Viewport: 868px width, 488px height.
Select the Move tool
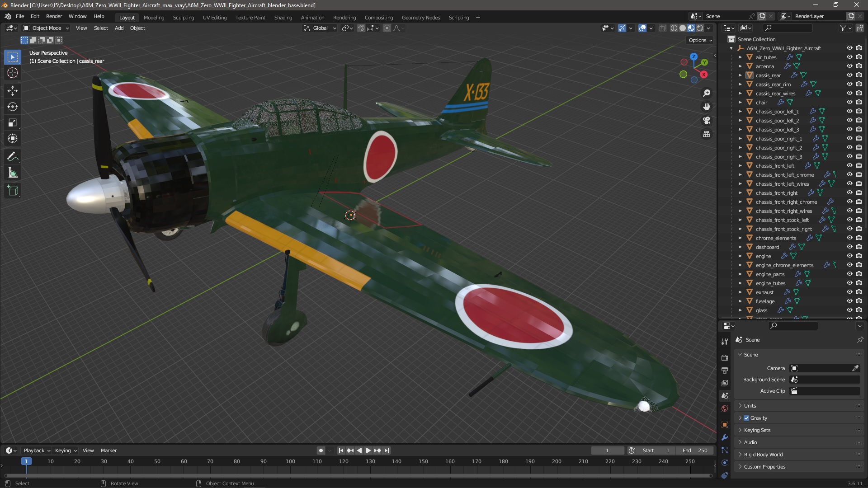tap(13, 91)
